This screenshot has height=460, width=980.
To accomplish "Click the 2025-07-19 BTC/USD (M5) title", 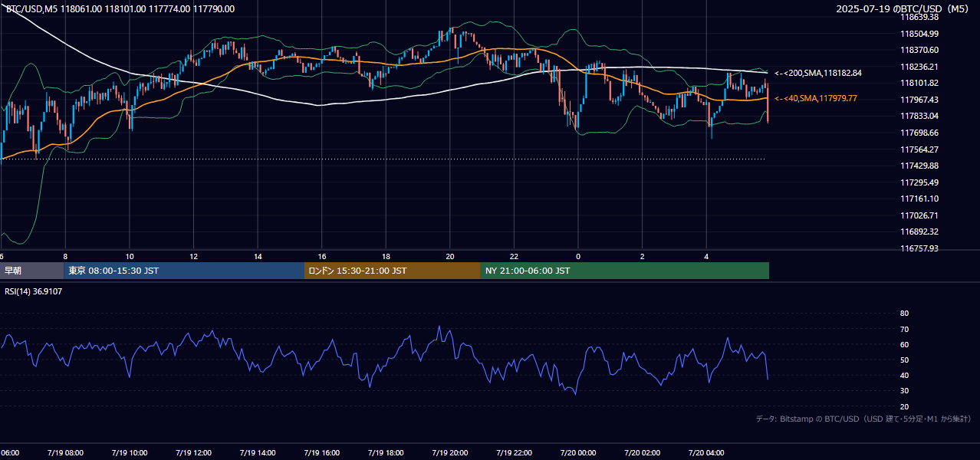I will point(903,9).
